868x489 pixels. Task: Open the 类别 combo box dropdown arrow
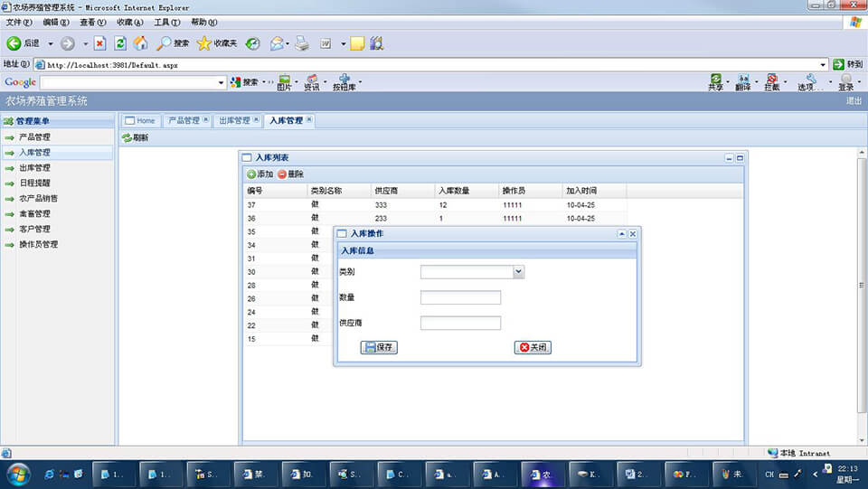518,271
